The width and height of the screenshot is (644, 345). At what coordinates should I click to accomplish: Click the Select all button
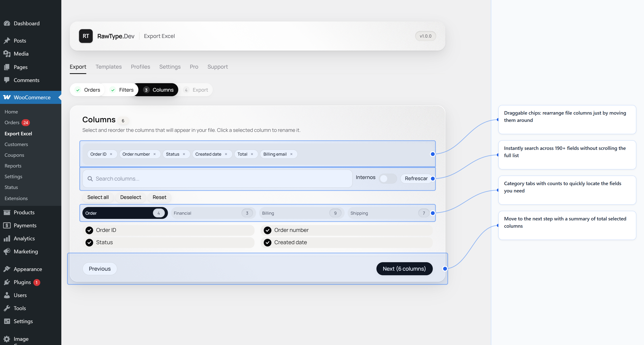click(98, 197)
